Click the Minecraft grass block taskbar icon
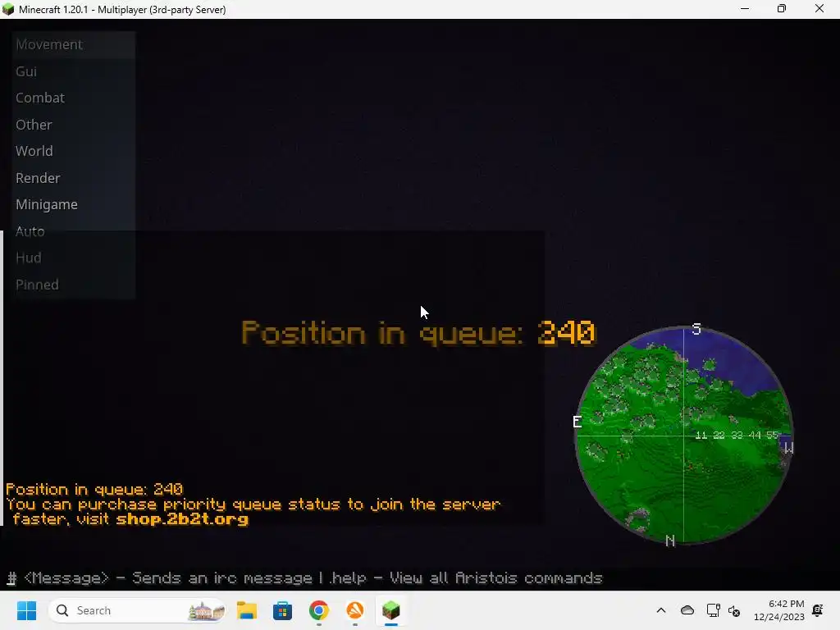Viewport: 840px width, 630px height. 391,610
